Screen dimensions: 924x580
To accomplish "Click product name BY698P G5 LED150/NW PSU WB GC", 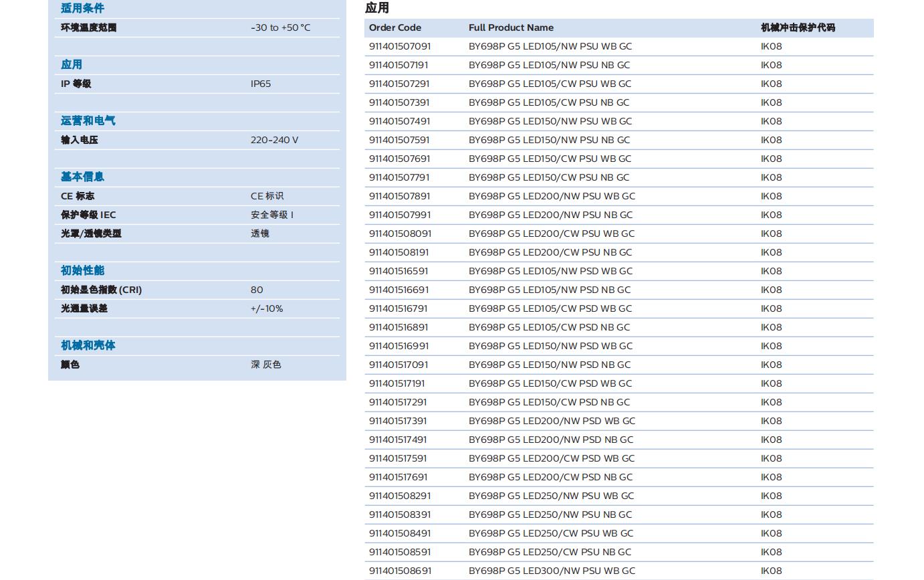I will pos(550,121).
